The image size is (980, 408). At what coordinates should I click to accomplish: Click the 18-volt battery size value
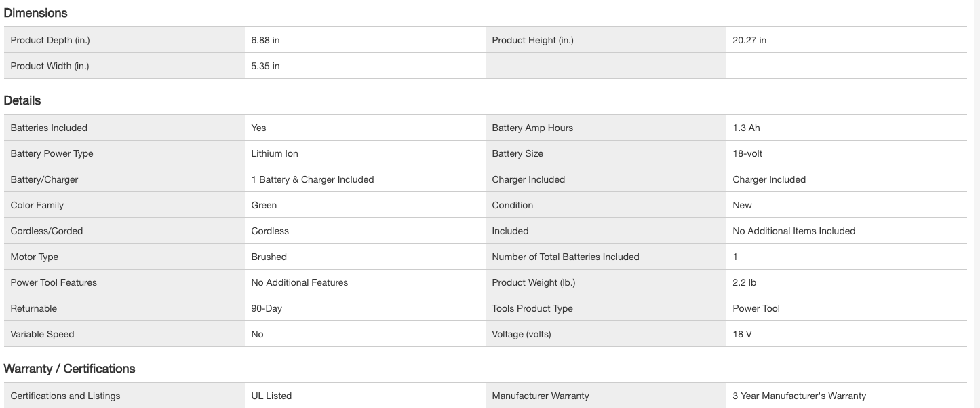[747, 153]
